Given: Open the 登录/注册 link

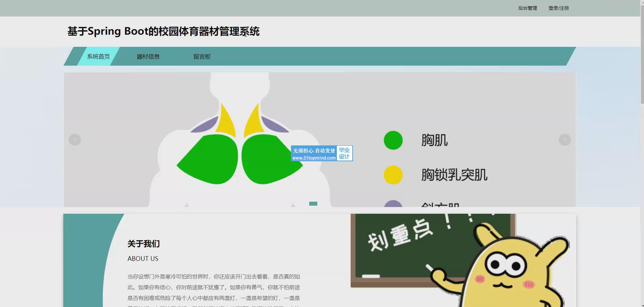Looking at the screenshot, I should pos(558,8).
